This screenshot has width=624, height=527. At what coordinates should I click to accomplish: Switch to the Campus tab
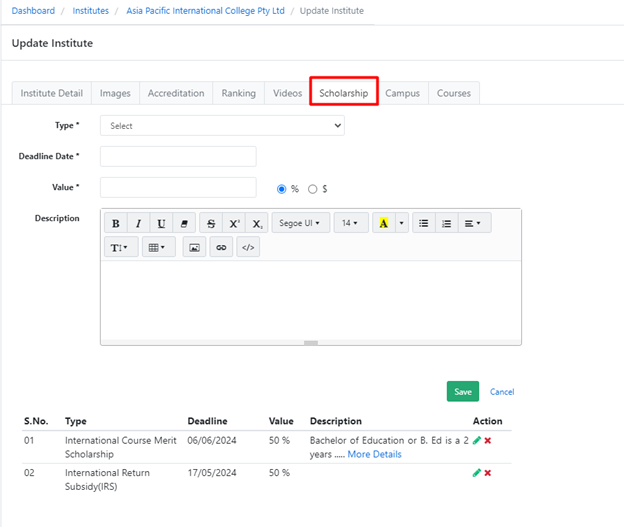(403, 93)
